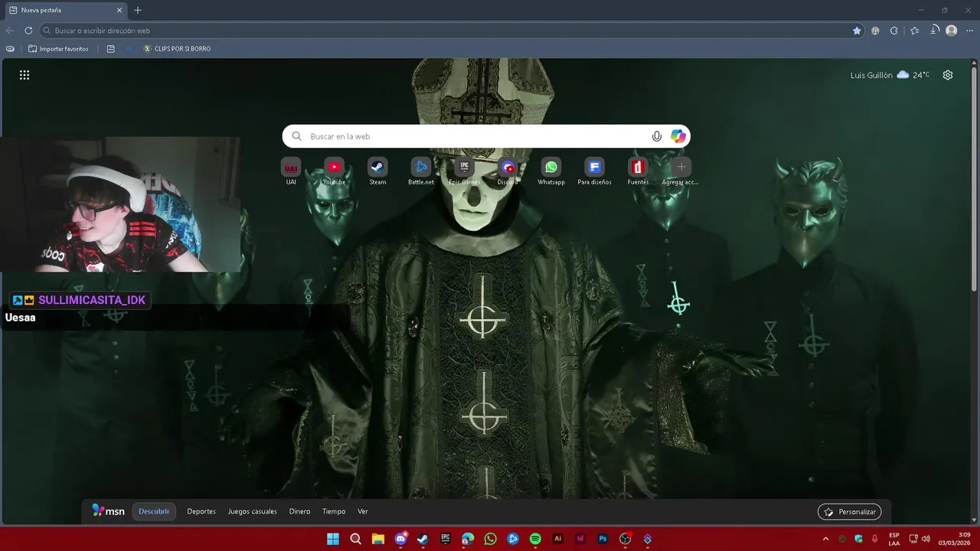Open the Steam quick link tile
The height and width of the screenshot is (551, 980).
377,171
